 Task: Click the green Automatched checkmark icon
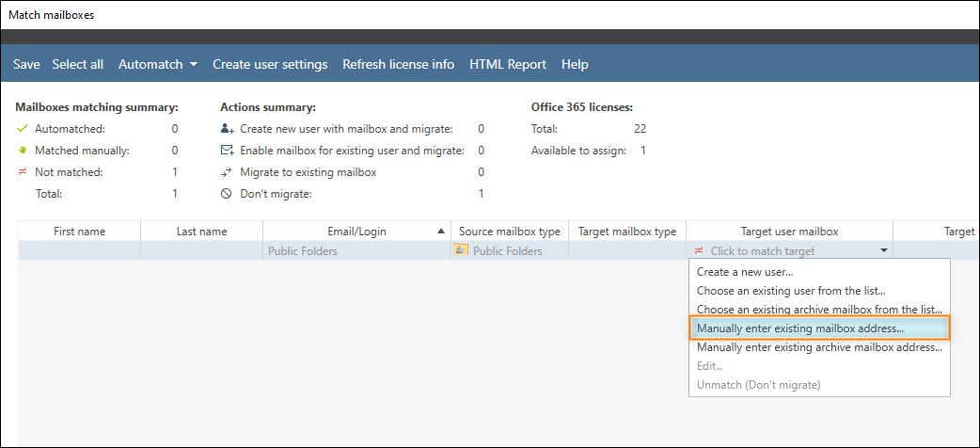[23, 129]
